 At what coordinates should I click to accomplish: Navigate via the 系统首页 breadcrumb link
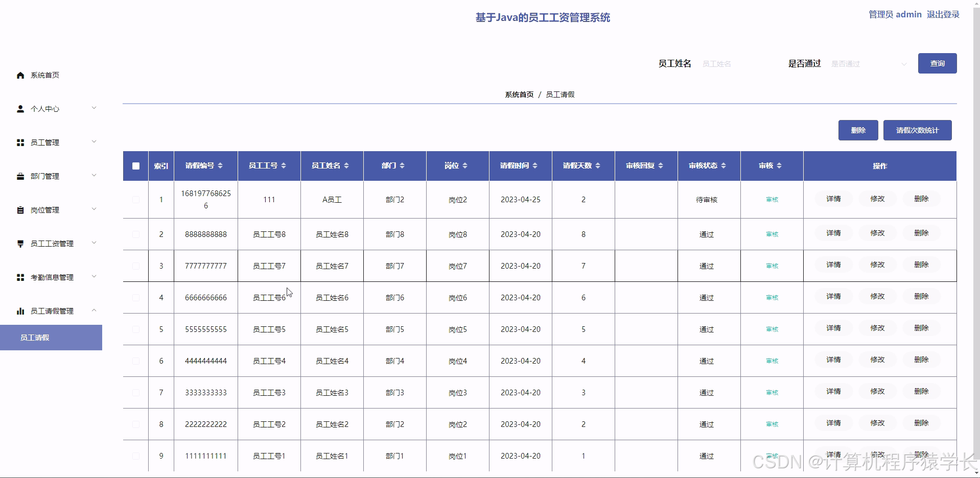[x=518, y=94]
